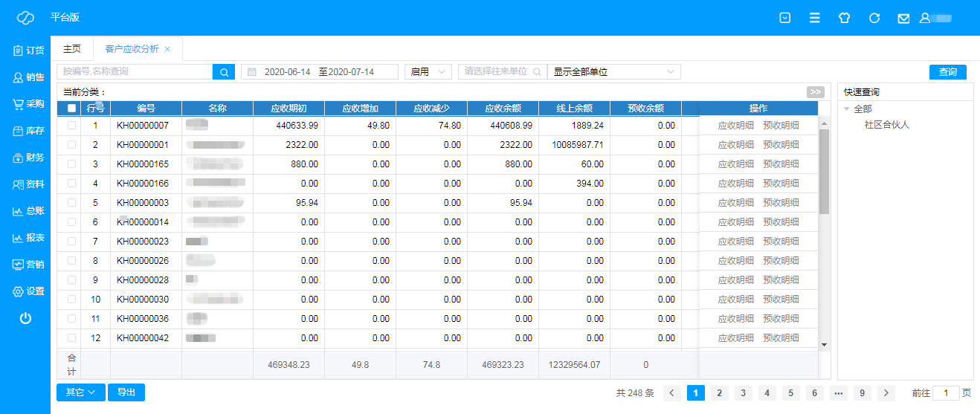Open the theme shirt icon
Viewport: 980px width, 414px height.
coord(844,18)
